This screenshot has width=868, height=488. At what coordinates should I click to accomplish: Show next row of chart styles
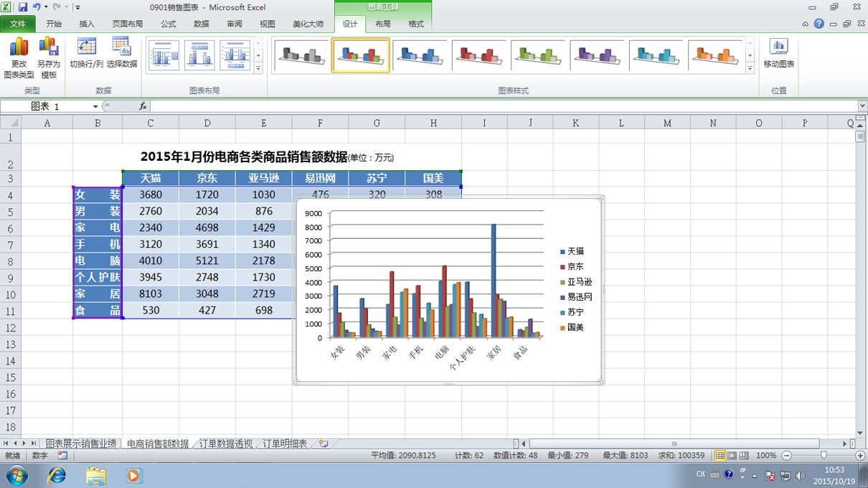(x=750, y=55)
